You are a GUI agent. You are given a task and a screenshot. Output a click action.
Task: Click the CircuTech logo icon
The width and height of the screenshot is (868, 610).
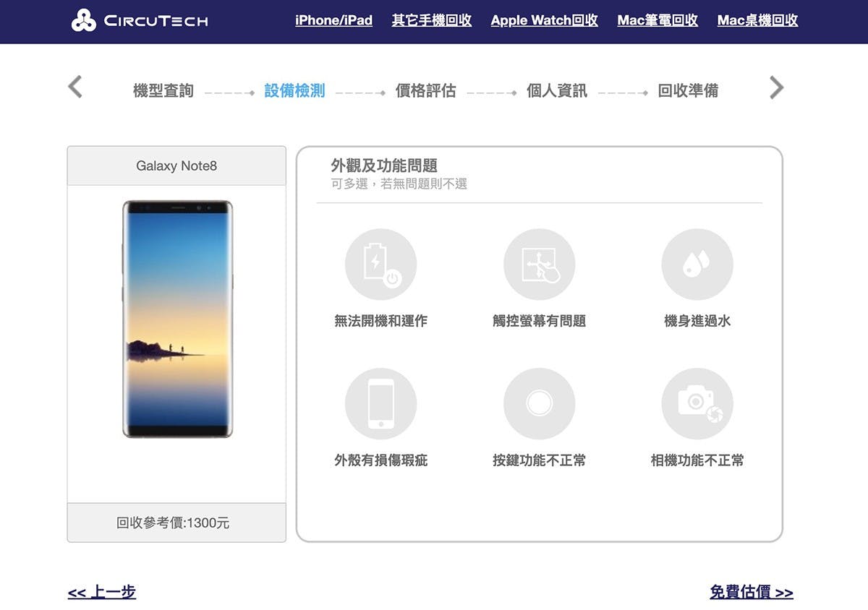point(83,21)
